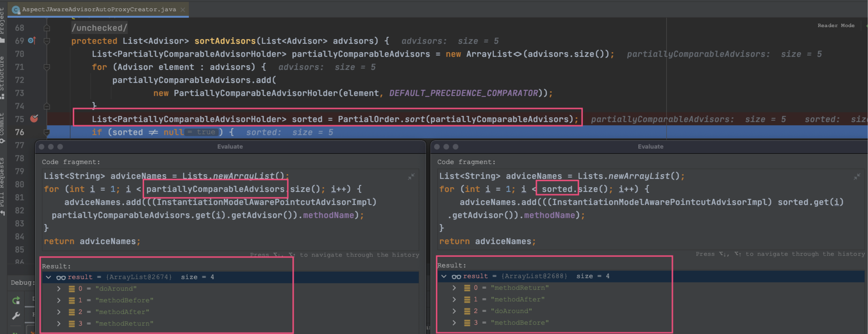The image size is (868, 334).
Task: Collapse the result ArrayList@2674 node
Action: pyautogui.click(x=48, y=277)
